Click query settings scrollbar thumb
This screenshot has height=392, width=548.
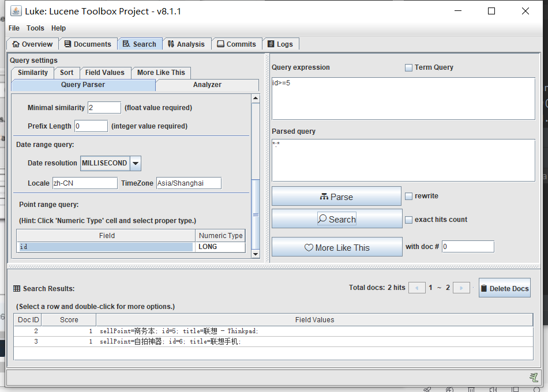click(256, 214)
